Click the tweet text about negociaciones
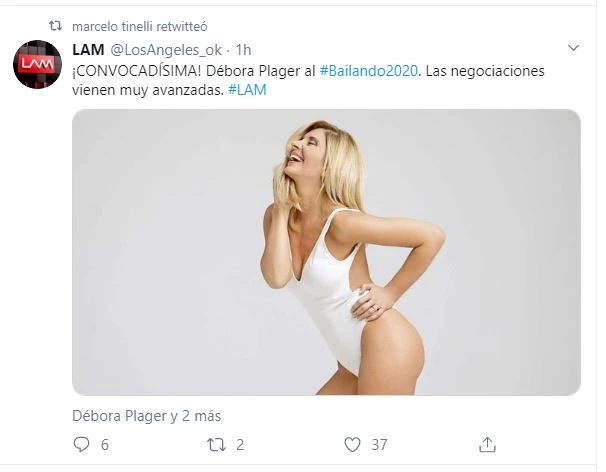The height and width of the screenshot is (472, 606). pos(308,80)
